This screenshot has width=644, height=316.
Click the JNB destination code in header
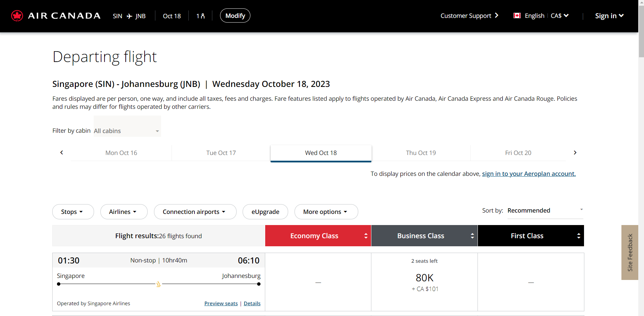pyautogui.click(x=141, y=16)
